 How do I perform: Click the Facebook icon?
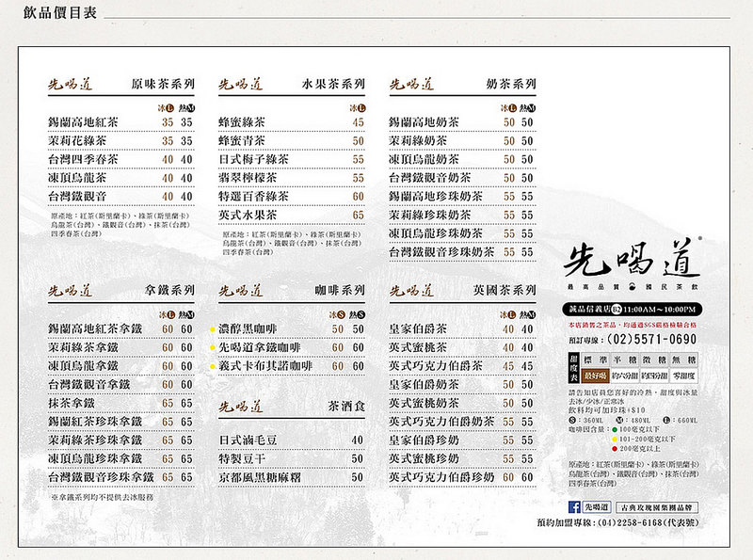(x=574, y=506)
